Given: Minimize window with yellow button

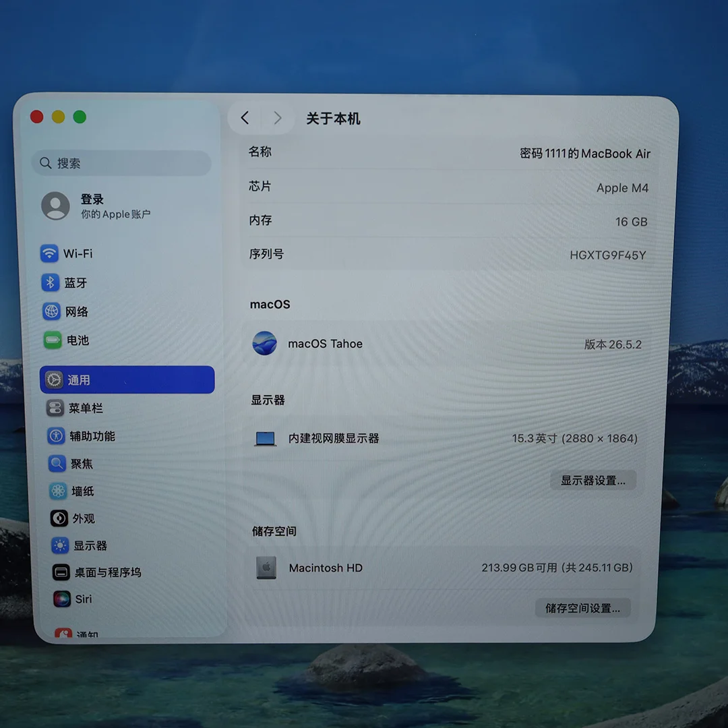Looking at the screenshot, I should pos(58,117).
